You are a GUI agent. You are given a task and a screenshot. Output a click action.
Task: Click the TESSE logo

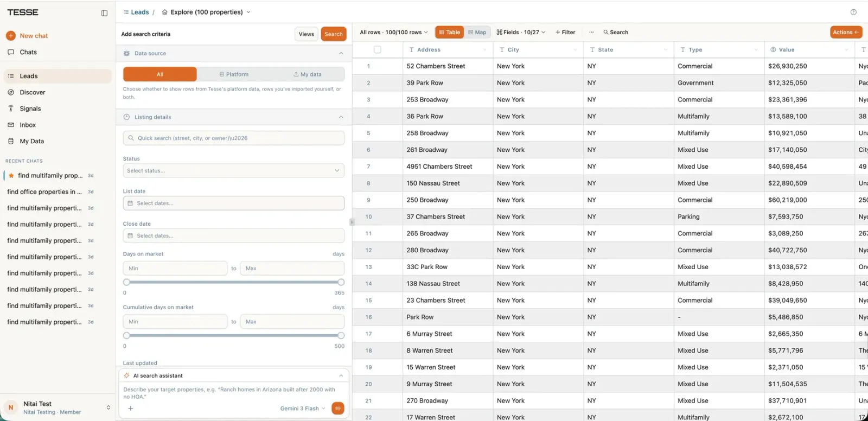(23, 12)
